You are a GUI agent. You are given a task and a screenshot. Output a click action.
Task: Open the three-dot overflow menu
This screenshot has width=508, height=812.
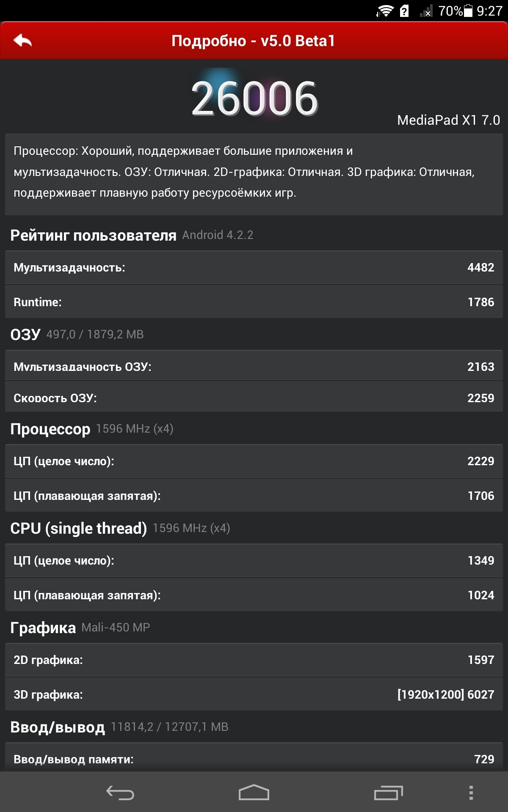471,793
